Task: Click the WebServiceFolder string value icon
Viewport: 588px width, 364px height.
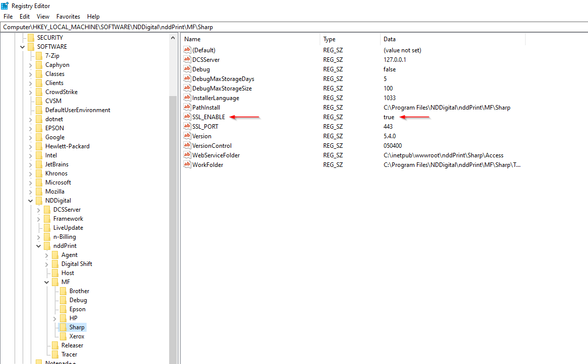Action: click(187, 155)
